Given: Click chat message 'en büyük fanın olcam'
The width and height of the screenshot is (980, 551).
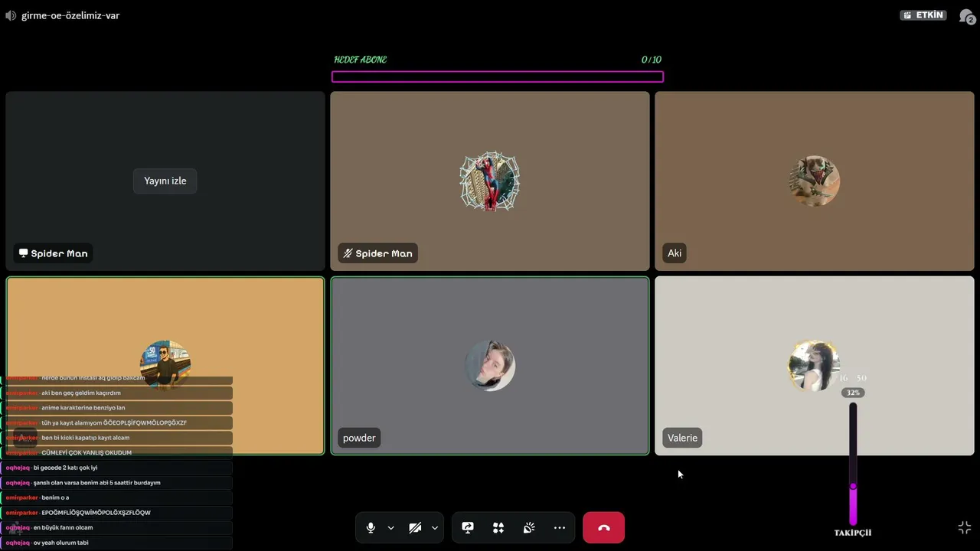Looking at the screenshot, I should [x=63, y=528].
